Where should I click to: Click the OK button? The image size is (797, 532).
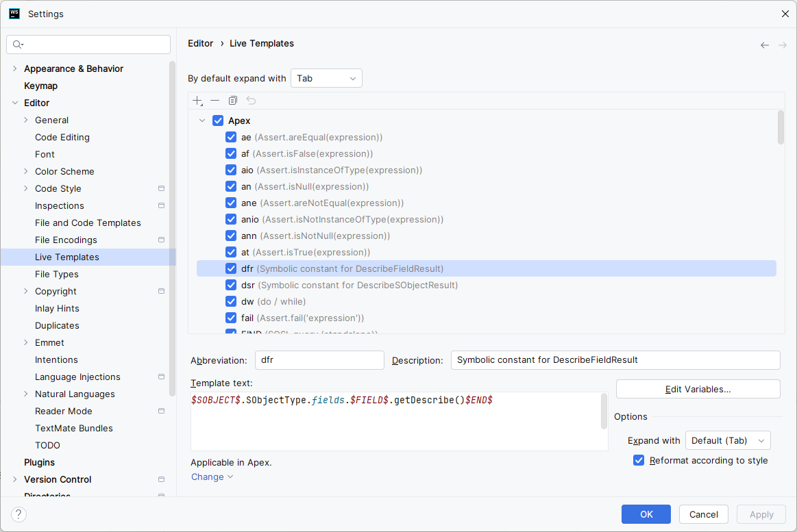[646, 514]
